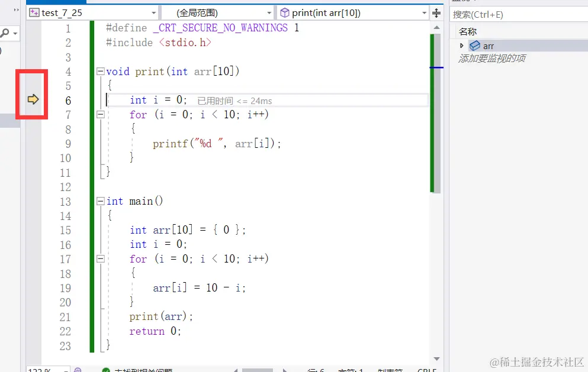Click the cube icon in member dropdown
The image size is (588, 372).
pyautogui.click(x=285, y=13)
